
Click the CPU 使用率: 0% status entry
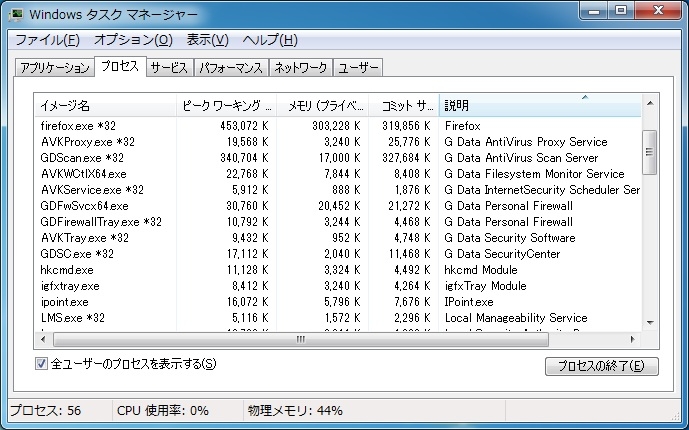(163, 411)
